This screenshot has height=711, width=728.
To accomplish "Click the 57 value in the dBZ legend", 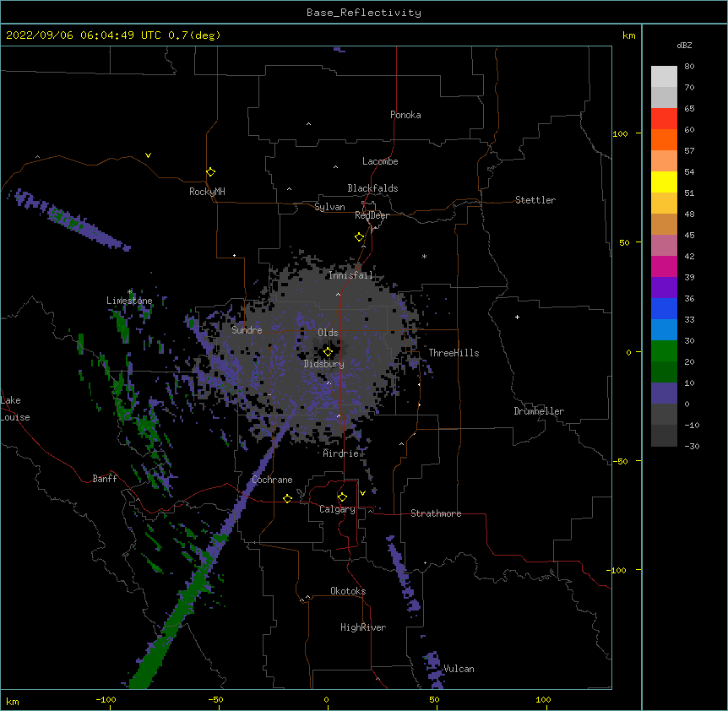I will pyautogui.click(x=689, y=151).
